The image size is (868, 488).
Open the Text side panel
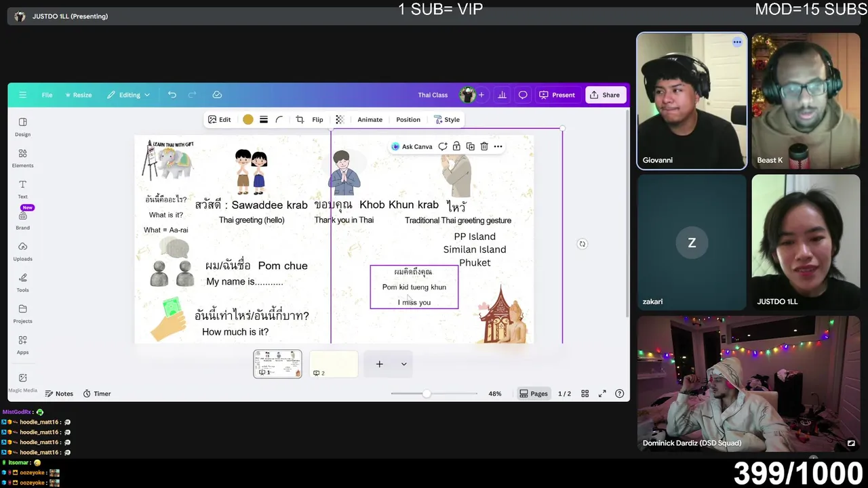(x=22, y=188)
